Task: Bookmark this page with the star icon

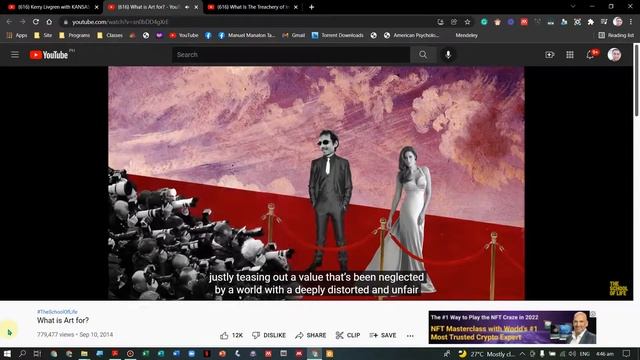Action: coord(467,22)
